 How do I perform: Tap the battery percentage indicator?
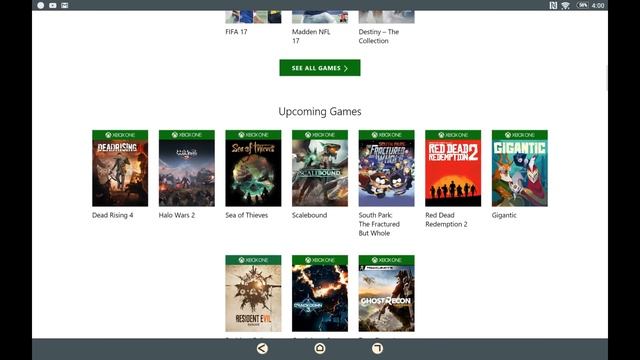(582, 5)
